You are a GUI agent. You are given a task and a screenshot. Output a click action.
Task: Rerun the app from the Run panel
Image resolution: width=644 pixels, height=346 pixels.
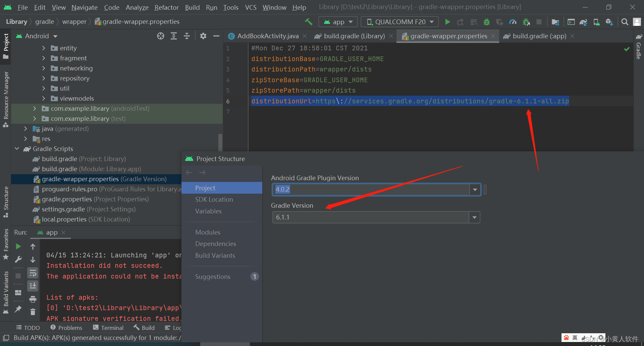[18, 246]
